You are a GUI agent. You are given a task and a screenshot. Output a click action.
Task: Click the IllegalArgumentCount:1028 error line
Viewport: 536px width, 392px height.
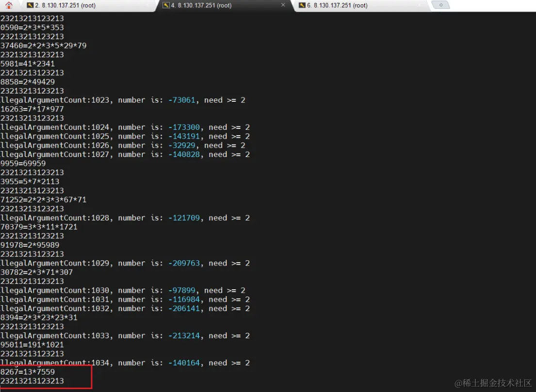pos(125,218)
